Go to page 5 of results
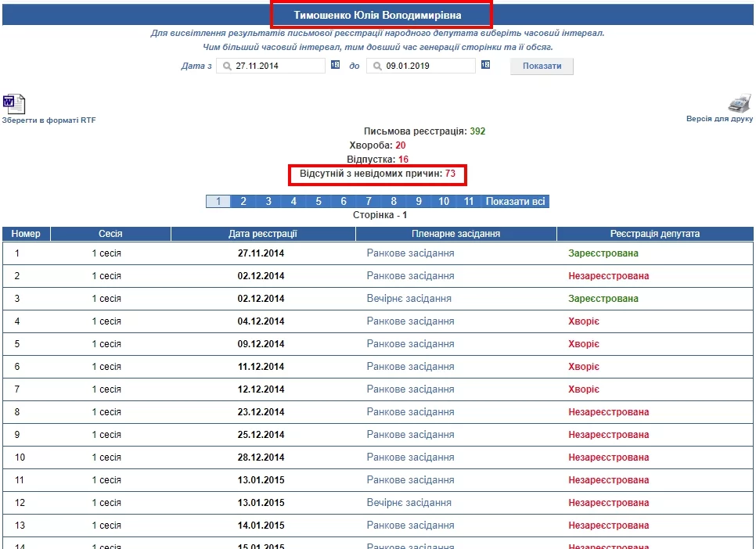This screenshot has height=549, width=756. pyautogui.click(x=319, y=202)
